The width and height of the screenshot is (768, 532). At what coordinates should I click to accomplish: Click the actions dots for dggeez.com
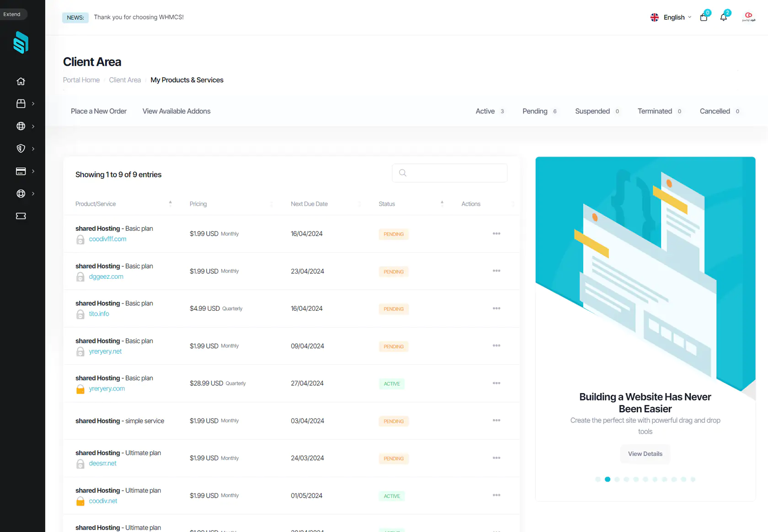click(496, 271)
